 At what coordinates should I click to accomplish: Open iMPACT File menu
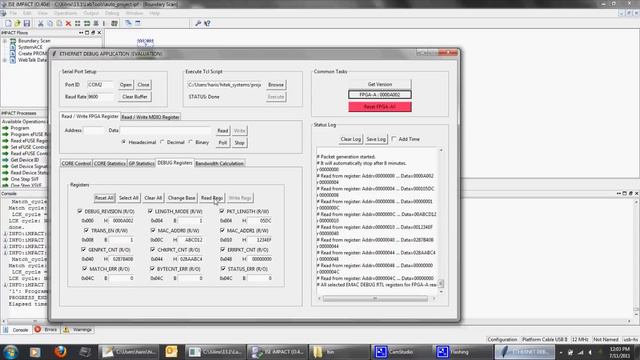13,13
